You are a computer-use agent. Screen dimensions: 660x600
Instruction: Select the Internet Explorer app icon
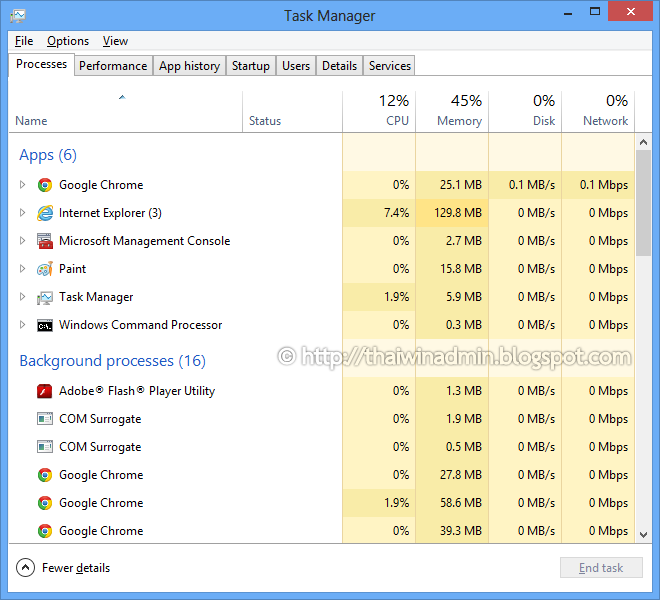(x=45, y=213)
